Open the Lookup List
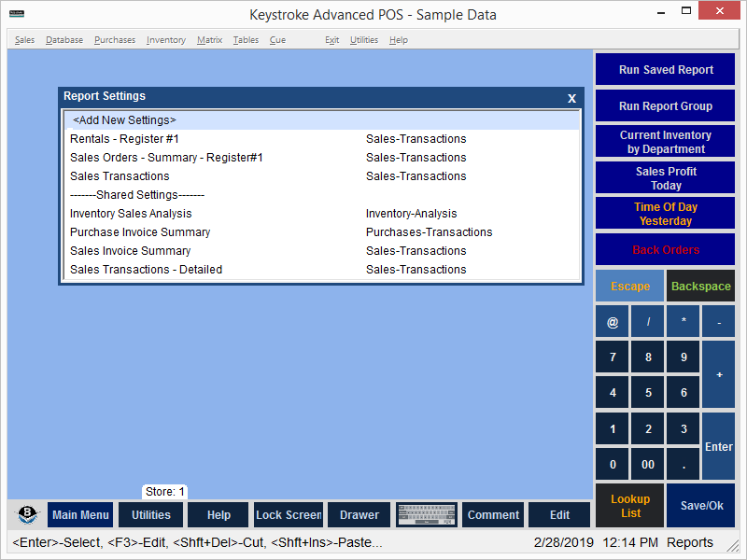The image size is (747, 560). click(x=630, y=506)
